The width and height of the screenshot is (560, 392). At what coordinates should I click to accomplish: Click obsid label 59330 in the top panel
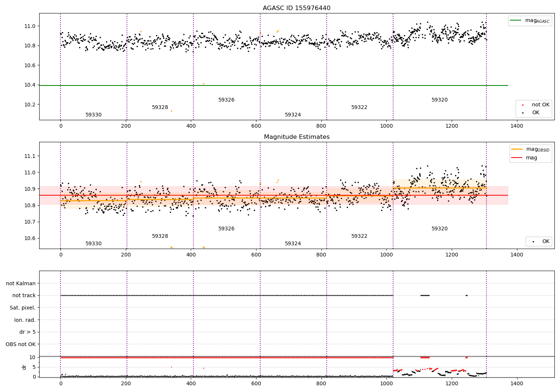coord(93,115)
